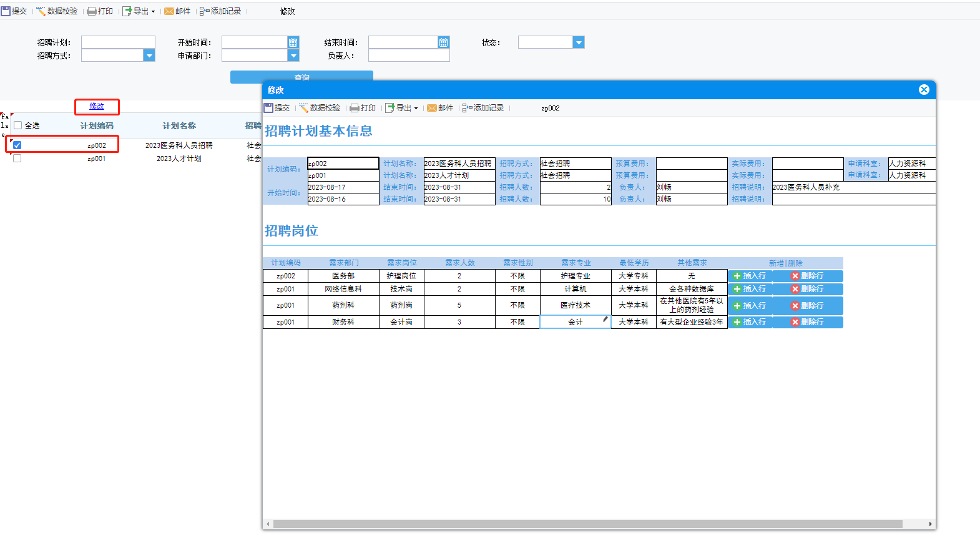Click the 需求部门 column header

tap(344, 263)
